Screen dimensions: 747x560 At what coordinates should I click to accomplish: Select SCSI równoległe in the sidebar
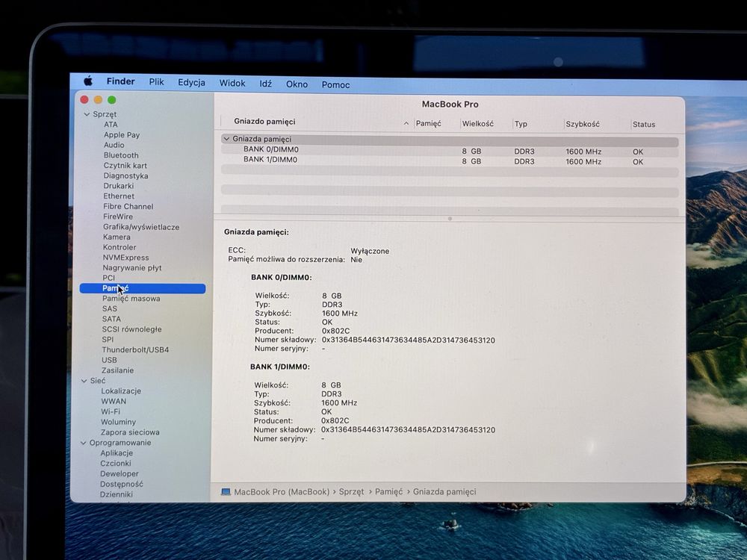pos(131,329)
